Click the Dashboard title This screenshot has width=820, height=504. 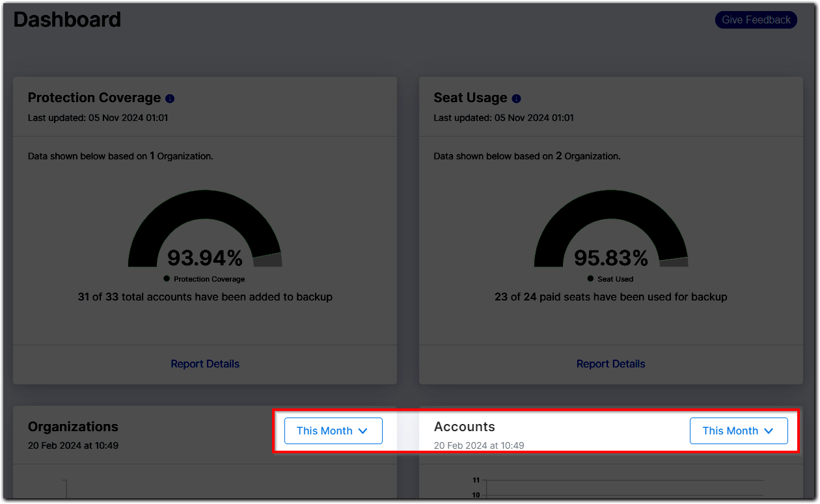coord(67,20)
